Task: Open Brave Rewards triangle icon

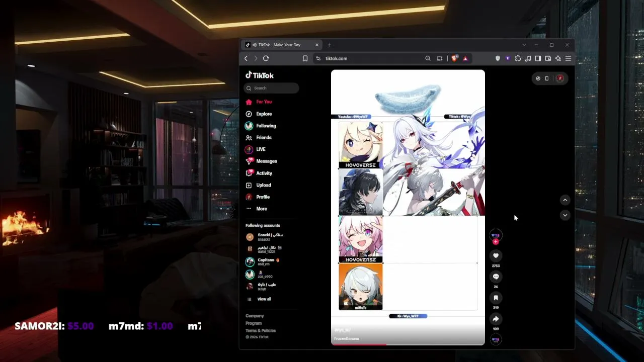Action: [465, 58]
